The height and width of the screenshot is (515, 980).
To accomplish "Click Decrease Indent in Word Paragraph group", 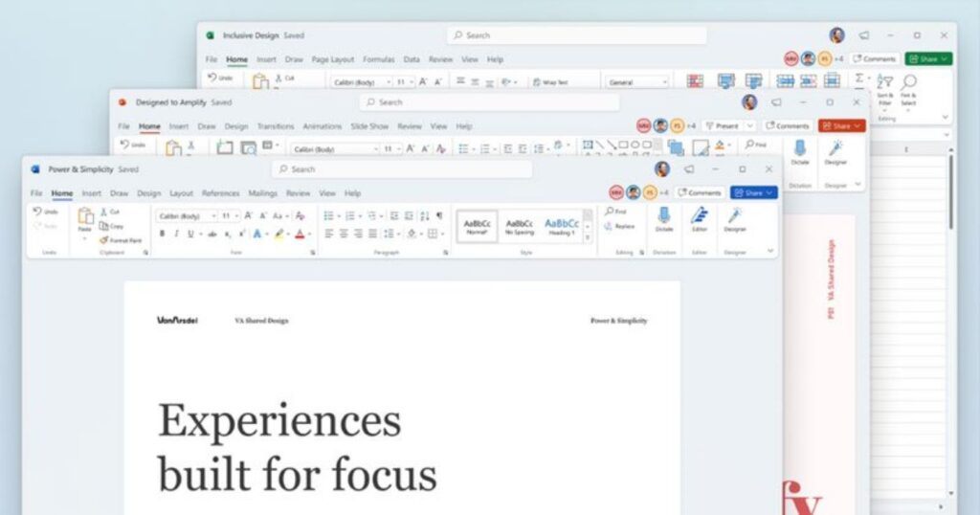I will coord(394,215).
